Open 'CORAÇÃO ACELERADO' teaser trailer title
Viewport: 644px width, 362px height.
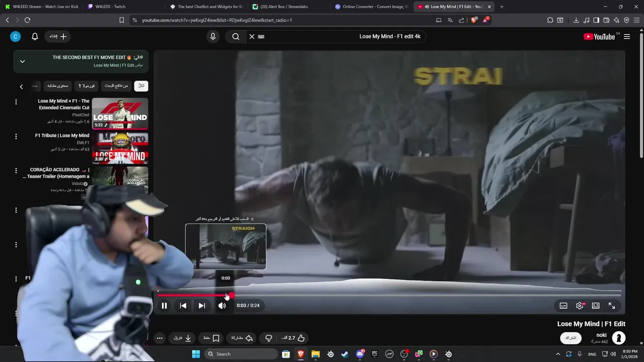(x=57, y=173)
